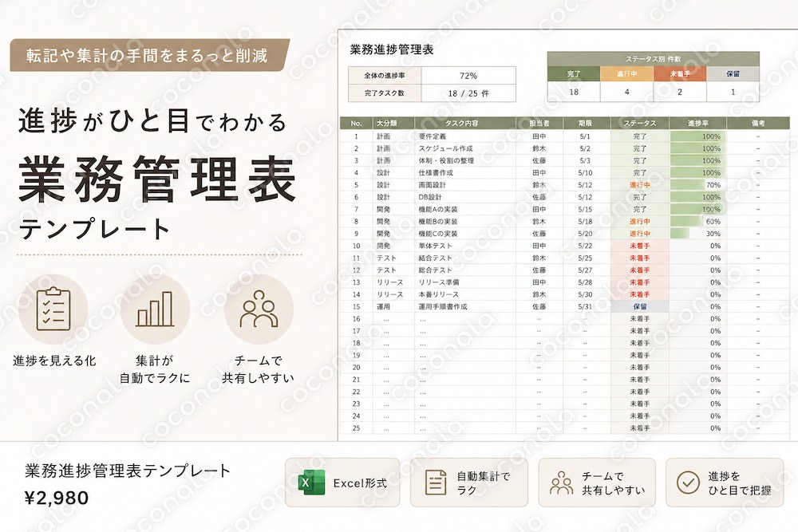This screenshot has height=532, width=798.
Task: Click the bar chart icon
Action: click(x=156, y=309)
